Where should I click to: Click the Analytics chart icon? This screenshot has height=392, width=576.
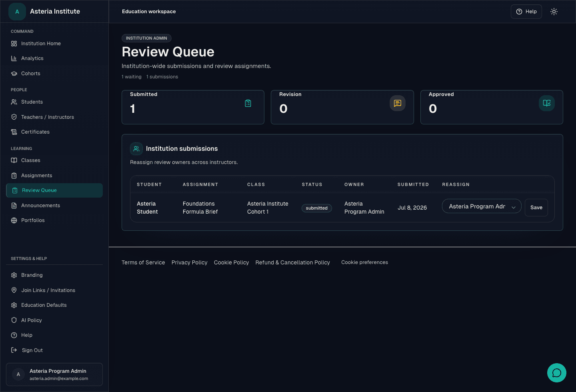point(14,58)
